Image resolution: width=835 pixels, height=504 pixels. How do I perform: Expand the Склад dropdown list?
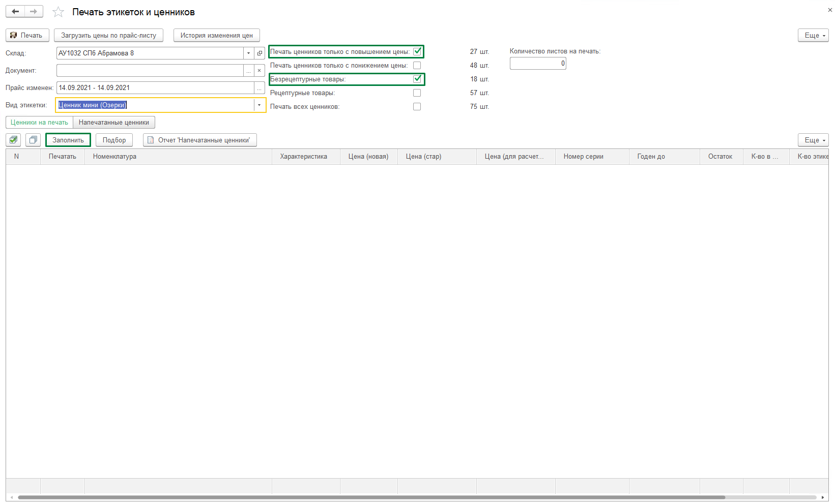coord(248,53)
